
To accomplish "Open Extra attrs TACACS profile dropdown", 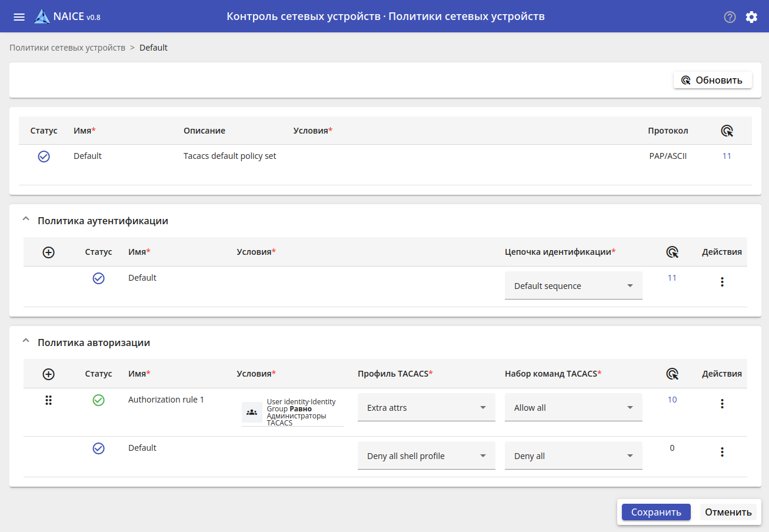I will (x=426, y=408).
